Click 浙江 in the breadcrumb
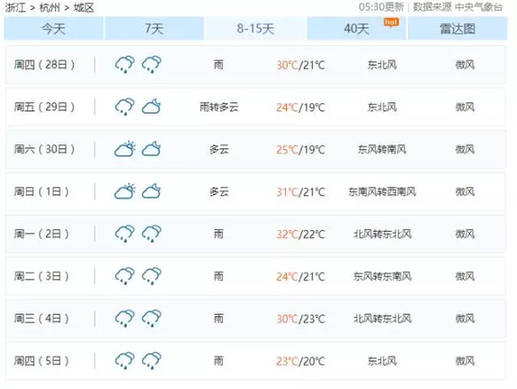Screen dimensions: 517x389 click(x=15, y=7)
